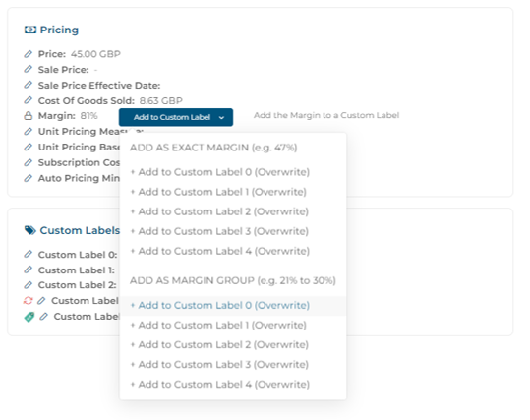
Task: Click pencil icon for Unit Pricing Measure
Action: (29, 131)
